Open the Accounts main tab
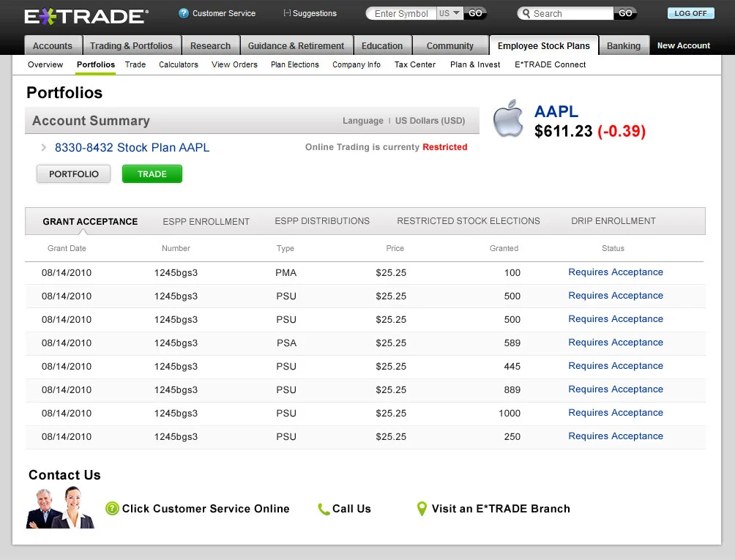735x560 pixels. tap(53, 45)
